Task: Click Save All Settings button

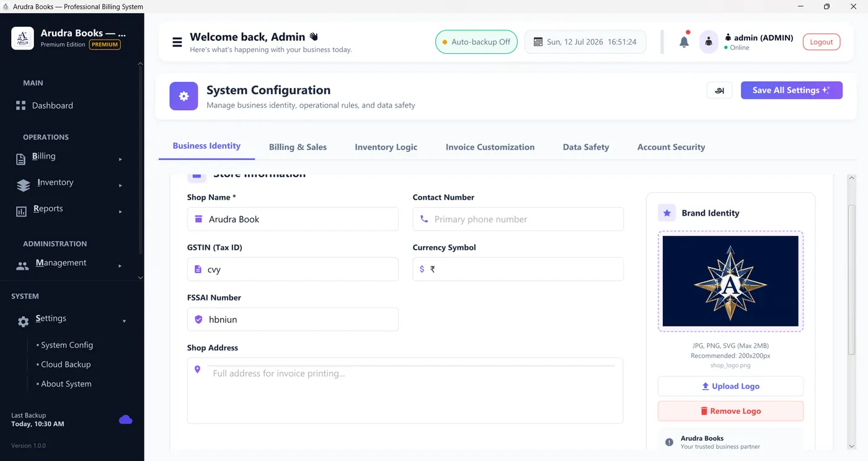Action: pos(791,90)
